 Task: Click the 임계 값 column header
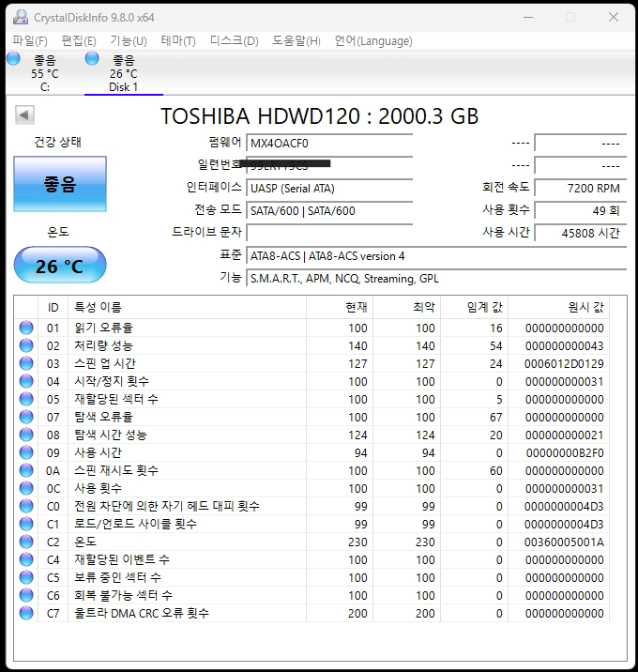point(475,307)
